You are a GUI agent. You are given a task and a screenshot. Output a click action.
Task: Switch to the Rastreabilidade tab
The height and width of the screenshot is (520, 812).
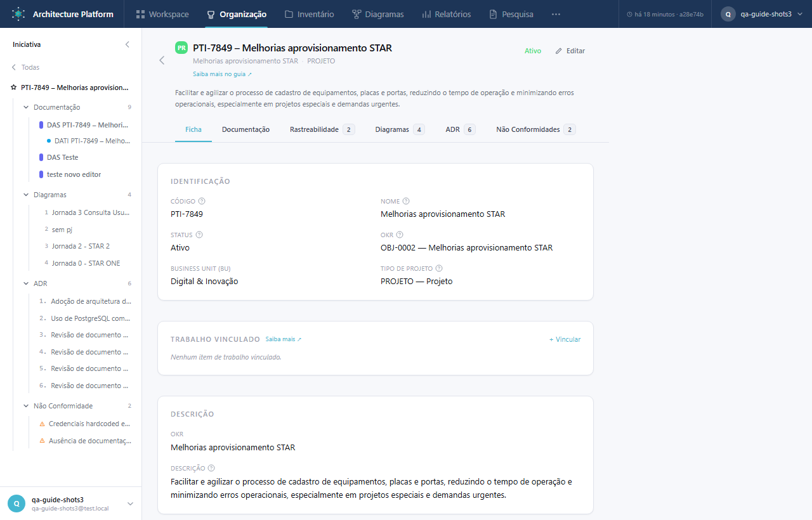(x=322, y=129)
